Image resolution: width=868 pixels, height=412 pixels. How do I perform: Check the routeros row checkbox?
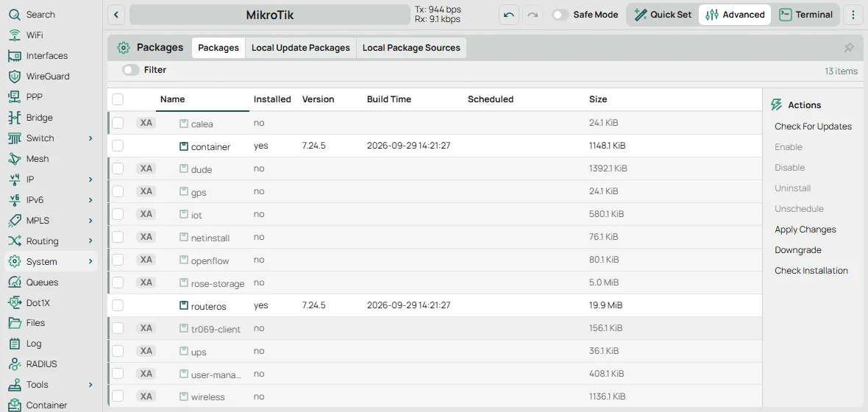tap(118, 305)
